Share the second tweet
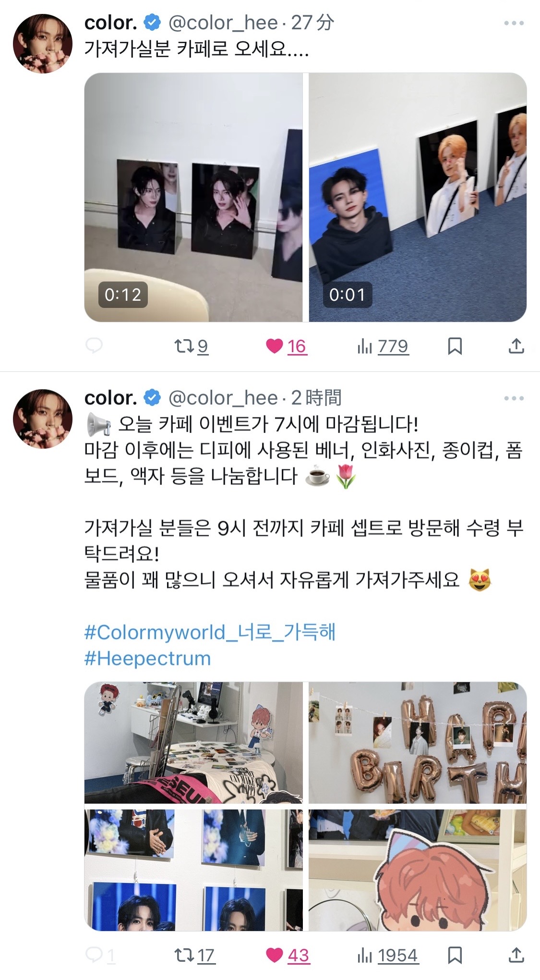Viewport: 540px width, 980px height. [516, 955]
